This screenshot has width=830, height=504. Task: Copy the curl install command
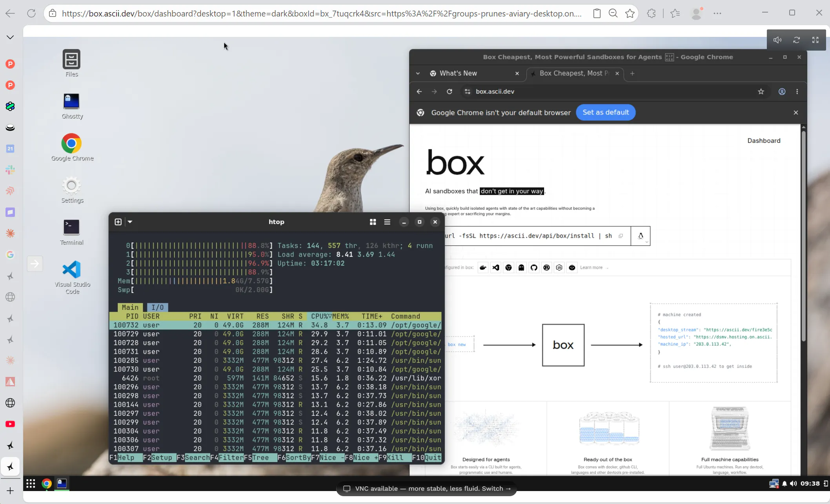coord(621,236)
